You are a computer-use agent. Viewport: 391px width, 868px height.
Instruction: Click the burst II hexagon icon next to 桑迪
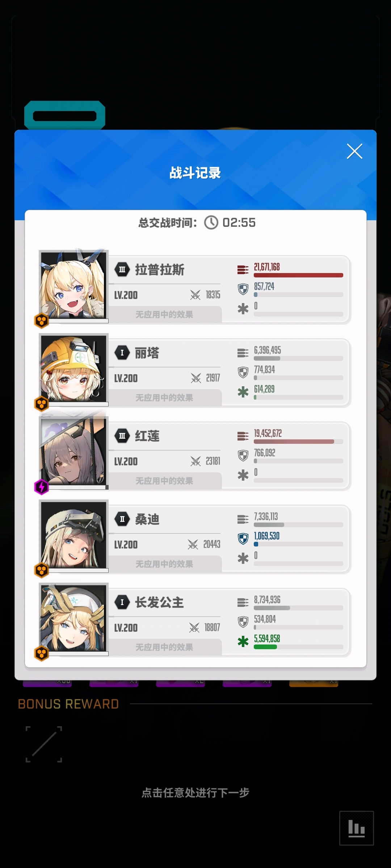pyautogui.click(x=122, y=519)
